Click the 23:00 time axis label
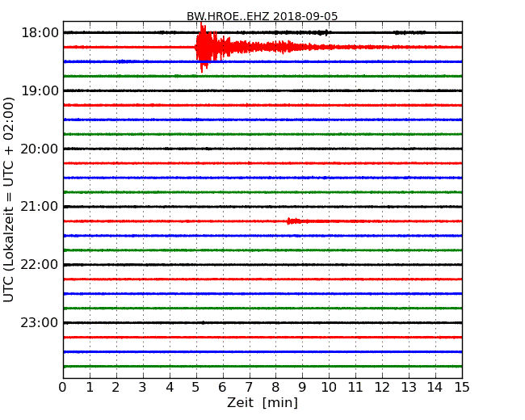 (40, 322)
